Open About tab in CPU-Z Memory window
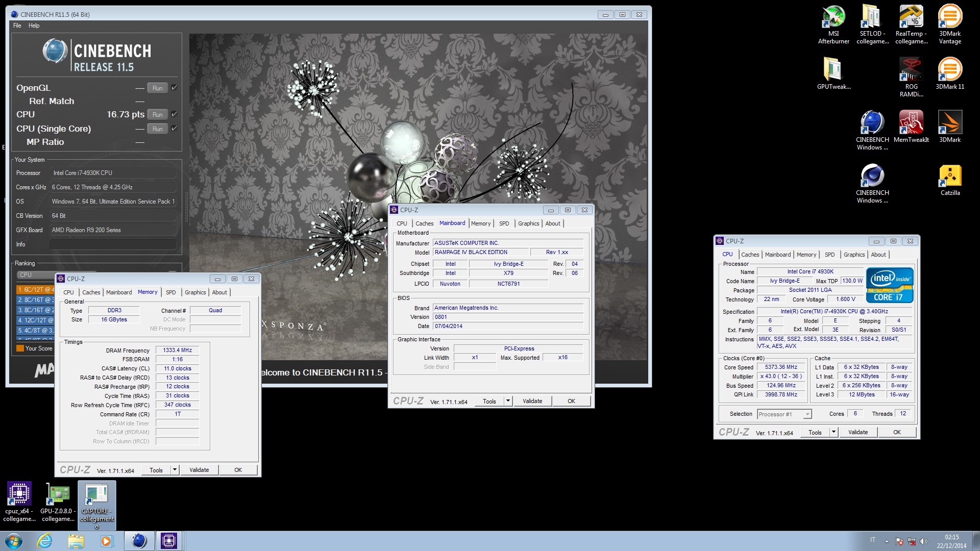 click(219, 292)
